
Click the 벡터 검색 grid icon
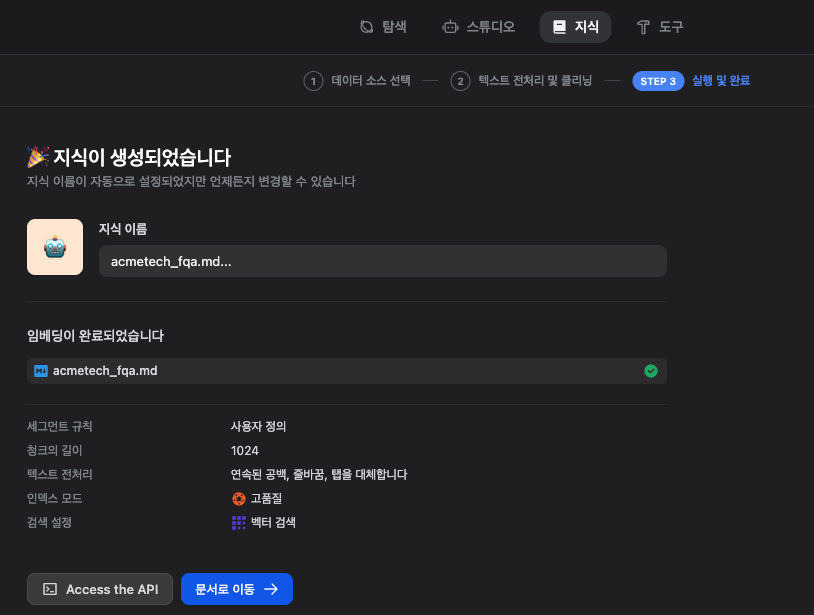tap(239, 523)
